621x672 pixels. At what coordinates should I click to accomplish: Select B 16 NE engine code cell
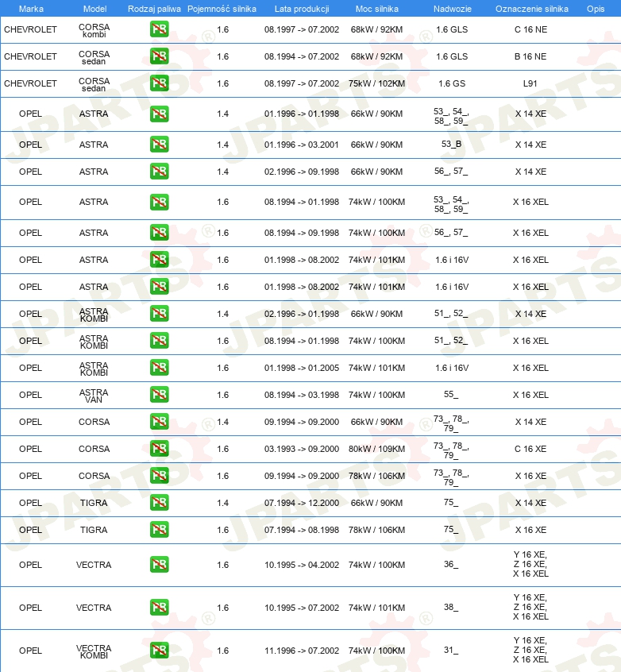(530, 56)
